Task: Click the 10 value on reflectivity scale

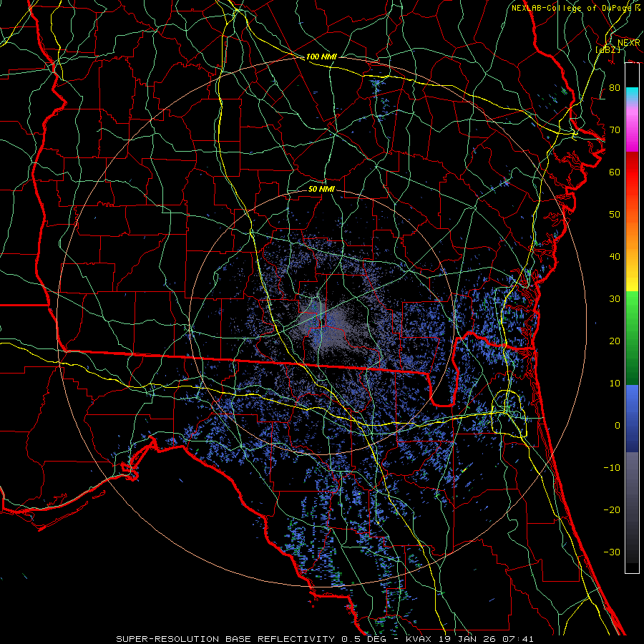Action: (615, 384)
